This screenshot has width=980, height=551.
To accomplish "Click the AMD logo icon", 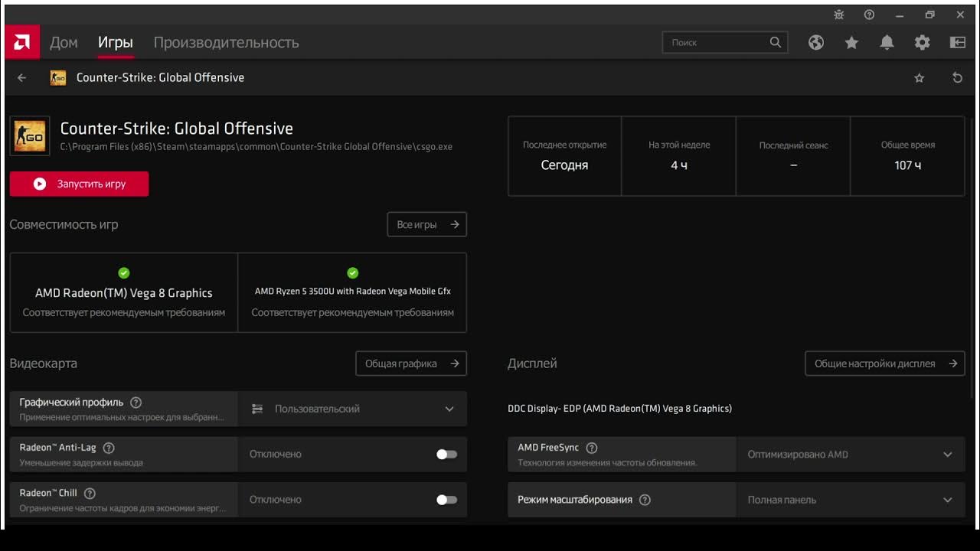I will [x=21, y=42].
